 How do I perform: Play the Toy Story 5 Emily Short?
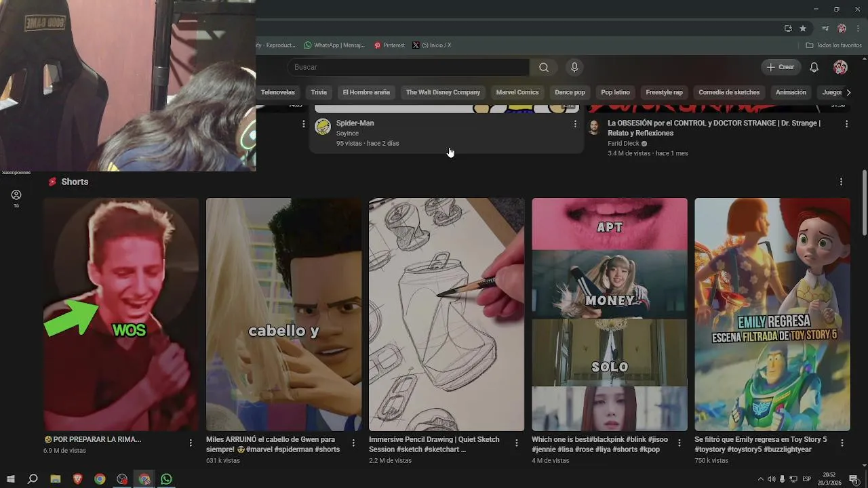[x=772, y=314]
